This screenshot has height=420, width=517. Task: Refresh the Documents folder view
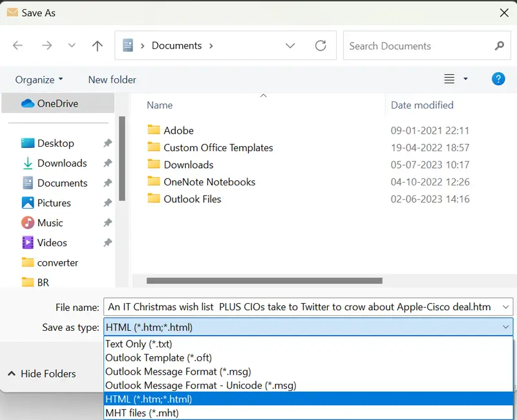point(321,45)
